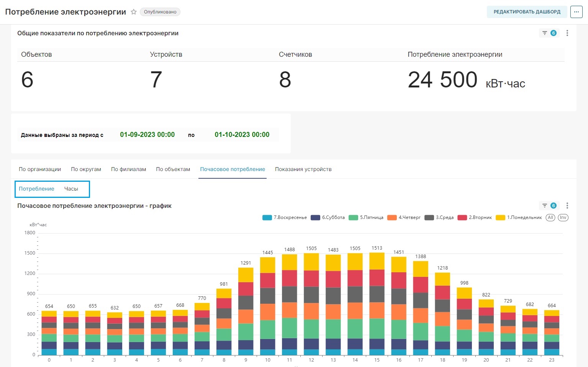Image resolution: width=588 pixels, height=367 pixels.
Task: Select the Часы sub-tab
Action: [x=71, y=189]
